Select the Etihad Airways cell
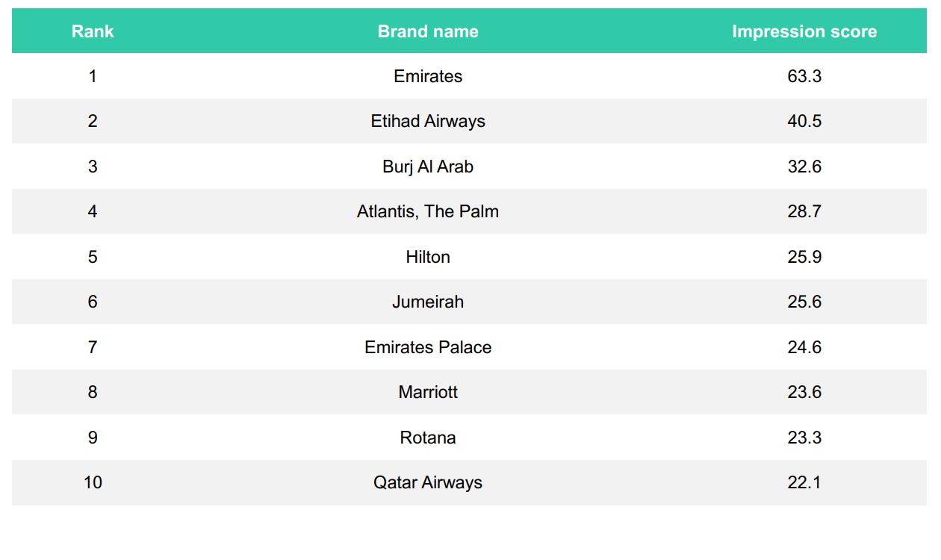Viewport: 941px width, 560px height. pyautogui.click(x=428, y=121)
